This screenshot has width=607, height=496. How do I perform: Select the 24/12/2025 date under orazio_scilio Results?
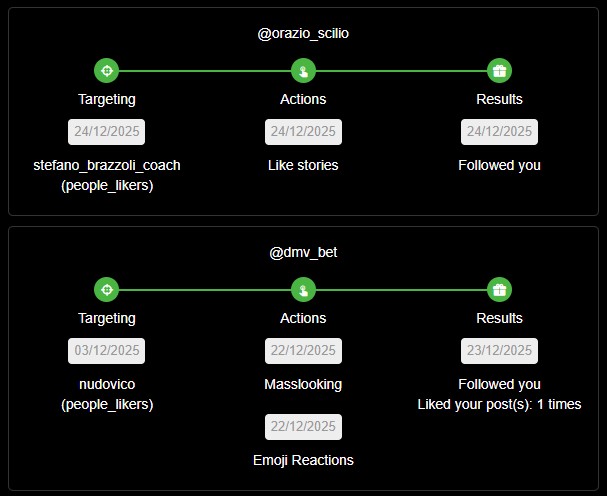pyautogui.click(x=499, y=132)
